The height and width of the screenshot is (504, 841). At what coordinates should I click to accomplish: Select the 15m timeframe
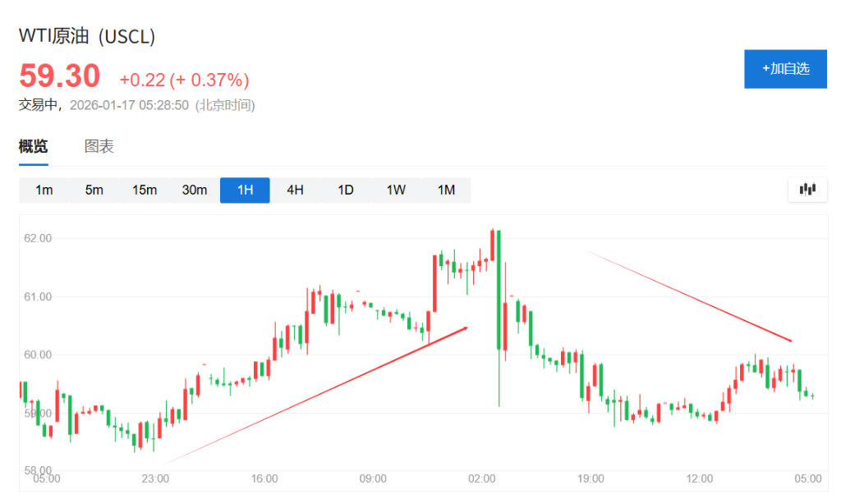[145, 190]
